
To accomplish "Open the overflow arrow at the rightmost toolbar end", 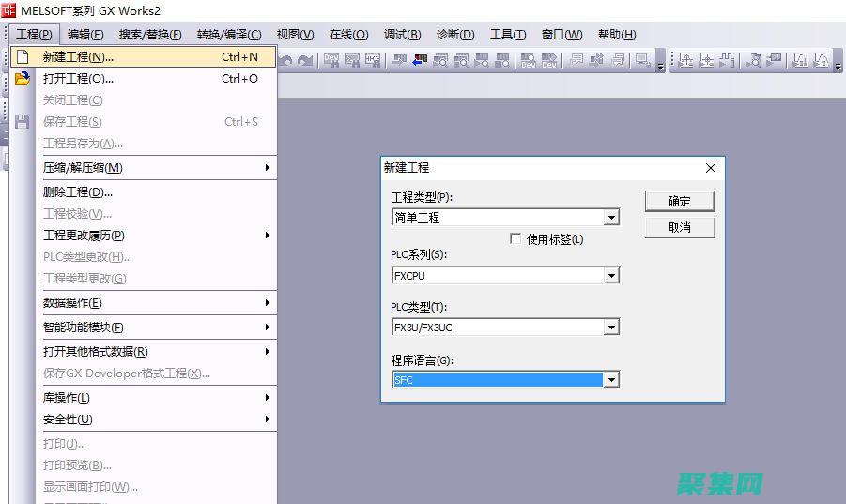I will pyautogui.click(x=838, y=61).
